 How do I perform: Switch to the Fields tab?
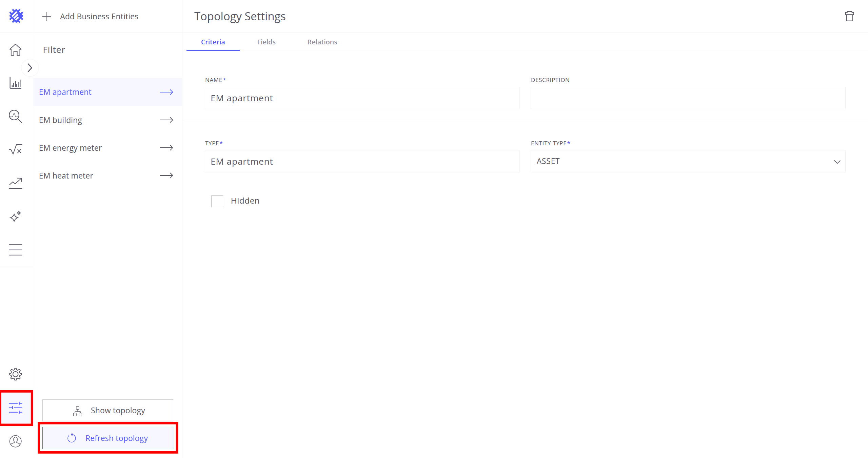pyautogui.click(x=266, y=42)
